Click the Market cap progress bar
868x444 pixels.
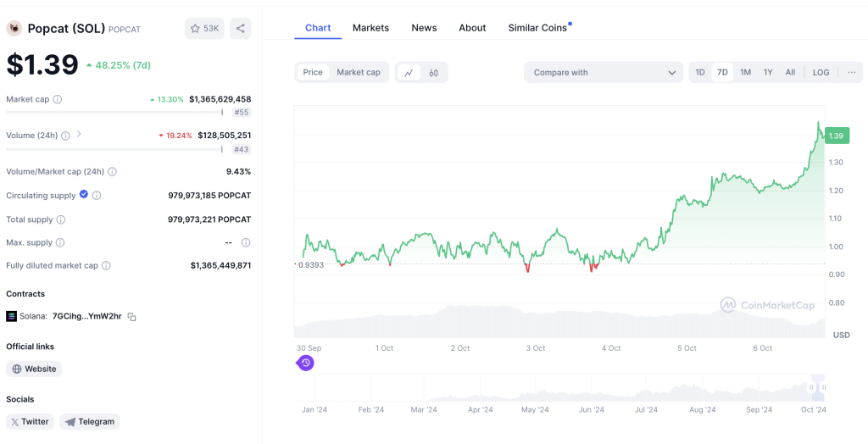[114, 113]
